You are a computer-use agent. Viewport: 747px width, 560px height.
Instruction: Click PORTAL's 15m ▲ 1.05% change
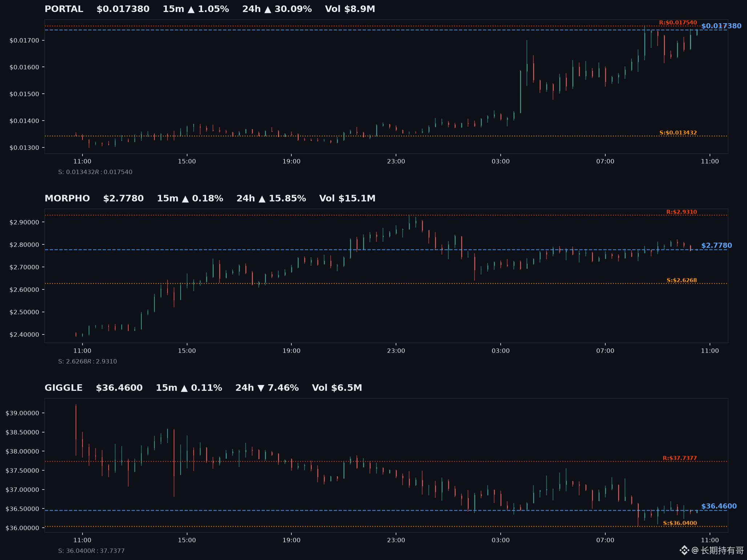pos(196,9)
